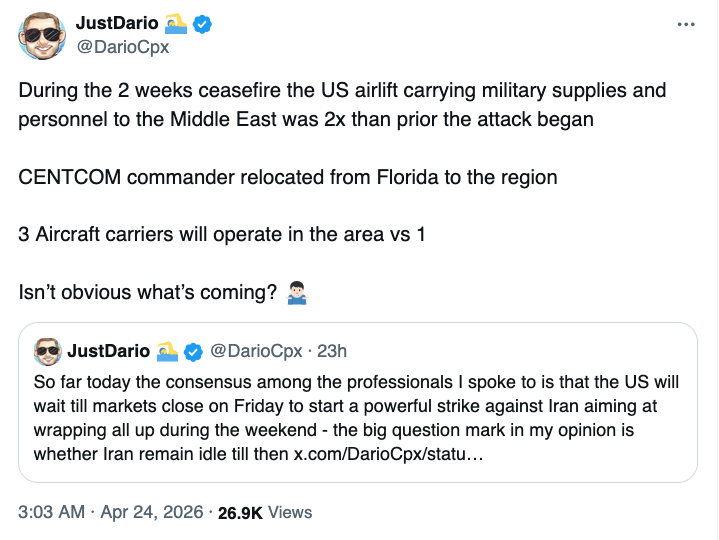Open the tweet's more options menu

click(685, 24)
